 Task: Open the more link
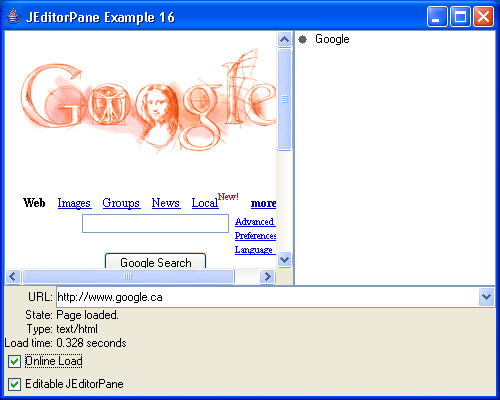point(263,203)
